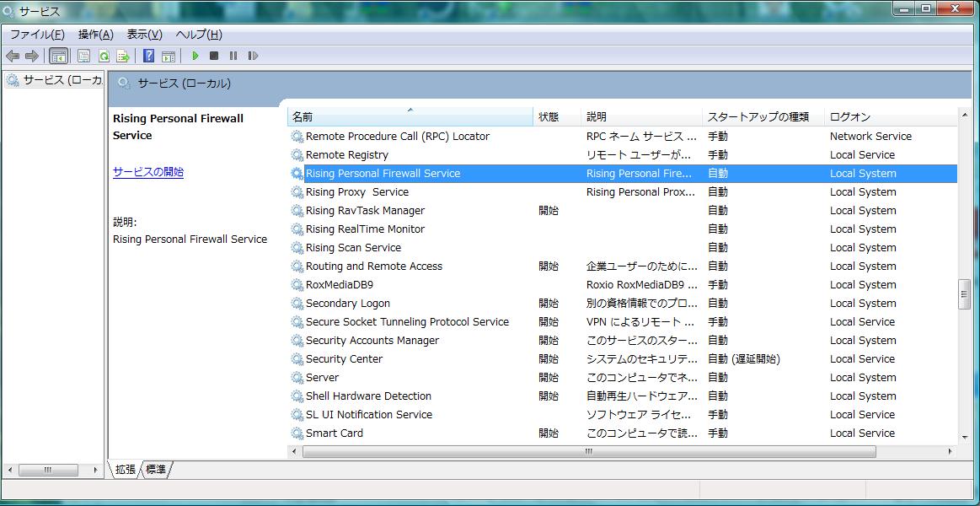Toggle the show/hide console tree button
This screenshot has width=980, height=506.
[x=58, y=56]
